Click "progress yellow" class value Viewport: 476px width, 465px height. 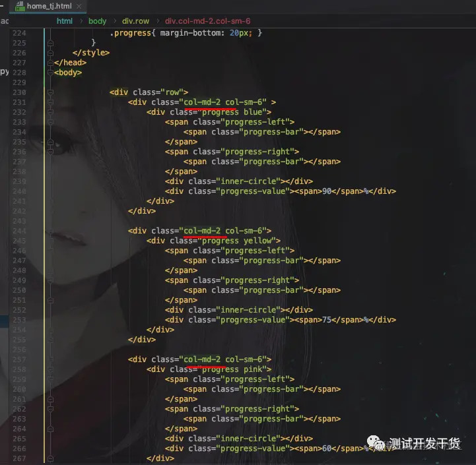[x=237, y=241]
